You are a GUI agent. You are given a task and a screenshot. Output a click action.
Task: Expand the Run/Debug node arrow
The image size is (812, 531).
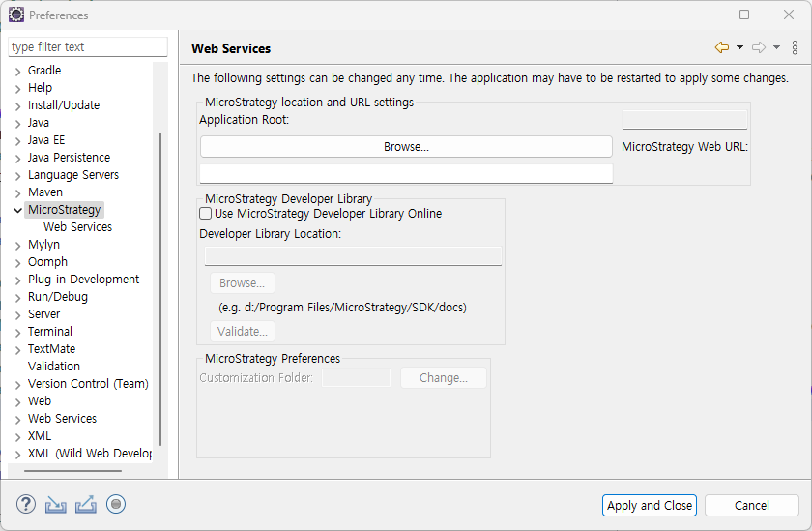coord(18,298)
